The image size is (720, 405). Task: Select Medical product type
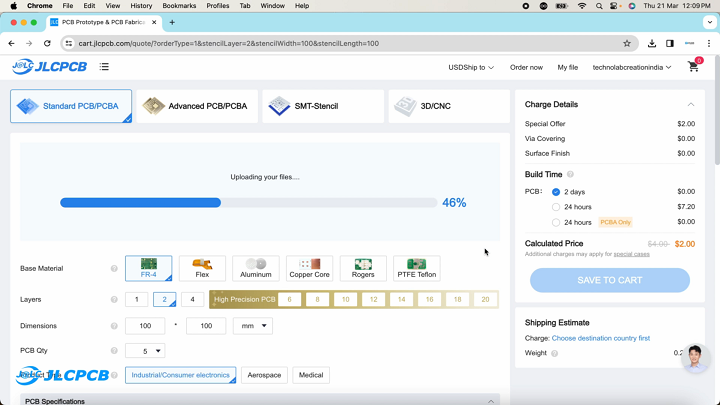pyautogui.click(x=311, y=375)
